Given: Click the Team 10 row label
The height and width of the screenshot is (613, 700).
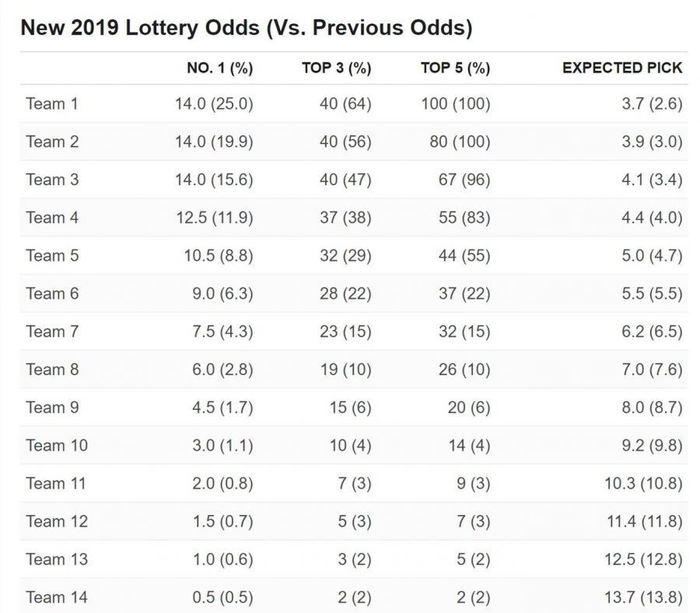Looking at the screenshot, I should [x=57, y=446].
